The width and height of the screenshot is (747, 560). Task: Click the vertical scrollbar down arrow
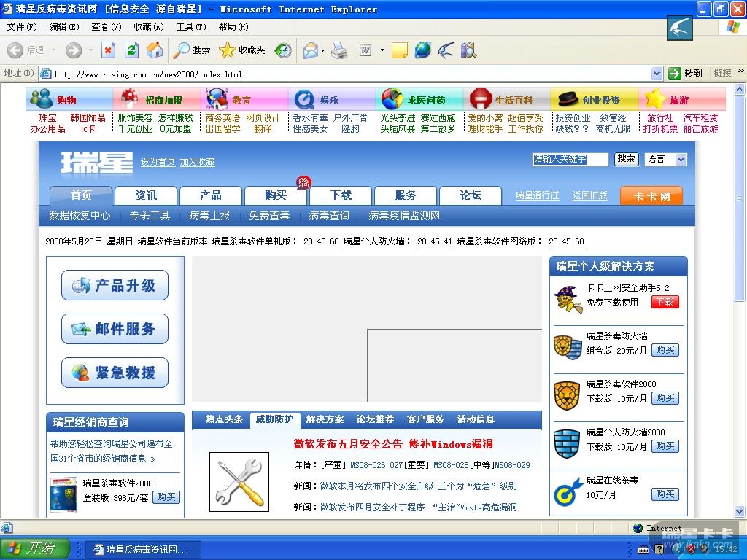740,512
